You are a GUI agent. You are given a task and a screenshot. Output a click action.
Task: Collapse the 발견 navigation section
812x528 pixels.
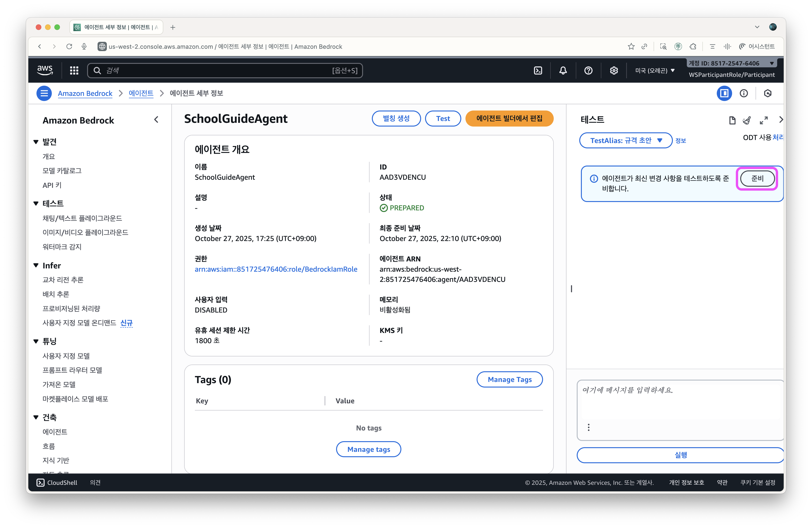(x=36, y=142)
